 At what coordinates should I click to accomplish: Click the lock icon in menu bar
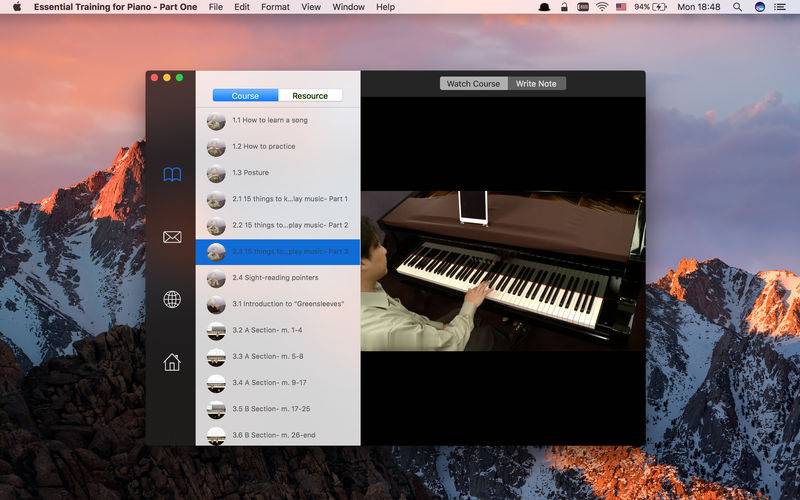click(564, 7)
